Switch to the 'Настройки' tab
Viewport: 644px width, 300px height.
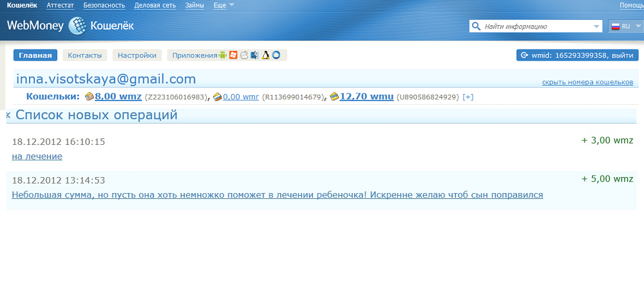[137, 55]
